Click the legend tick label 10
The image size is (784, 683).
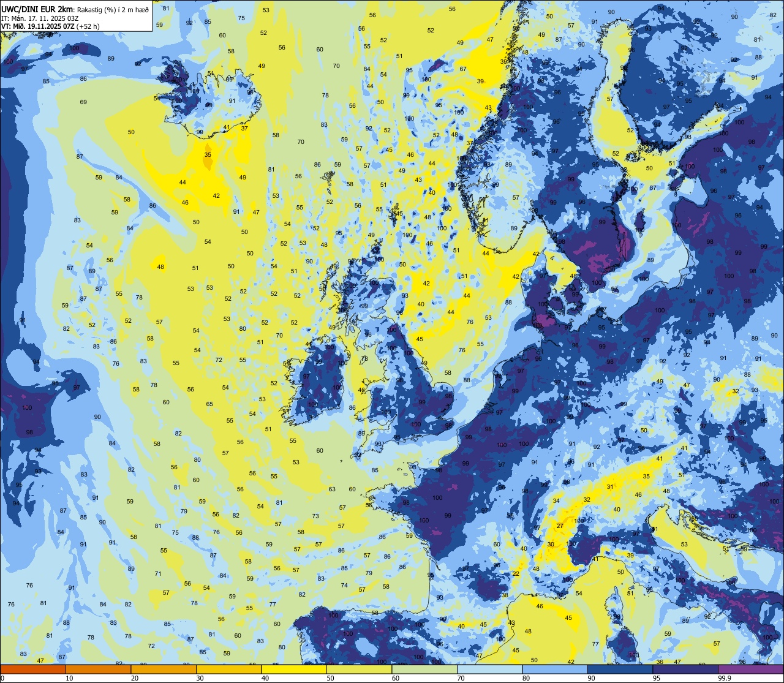coord(69,678)
